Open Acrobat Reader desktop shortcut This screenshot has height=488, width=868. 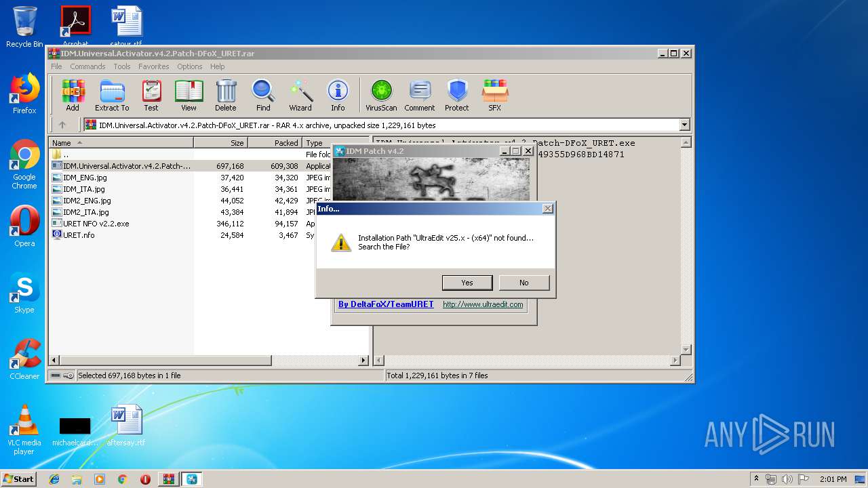point(75,27)
